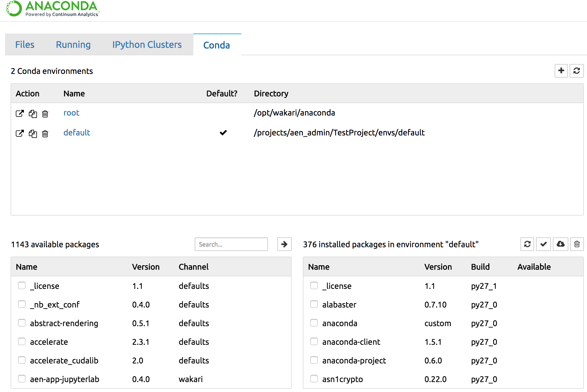Export the root environment
The image size is (587, 392).
click(20, 113)
